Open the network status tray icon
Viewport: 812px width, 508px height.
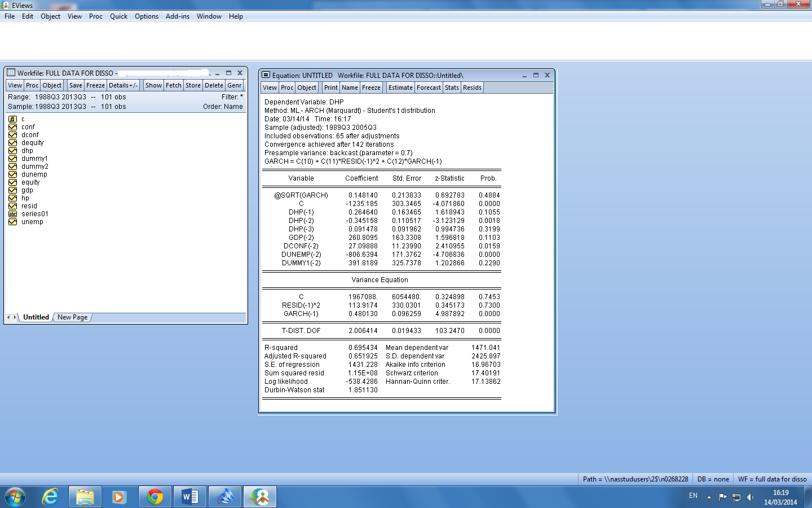(x=736, y=497)
